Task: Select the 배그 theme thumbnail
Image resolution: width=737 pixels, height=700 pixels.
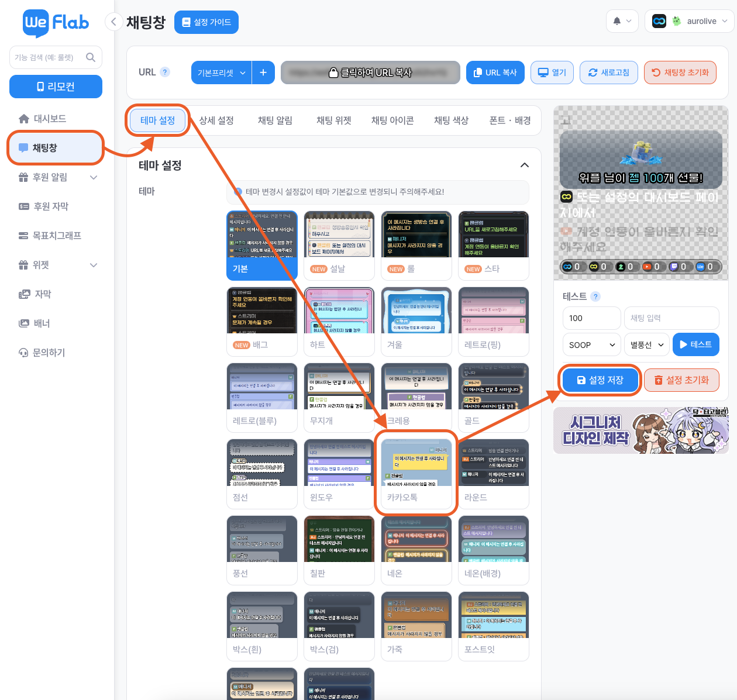Action: (262, 322)
